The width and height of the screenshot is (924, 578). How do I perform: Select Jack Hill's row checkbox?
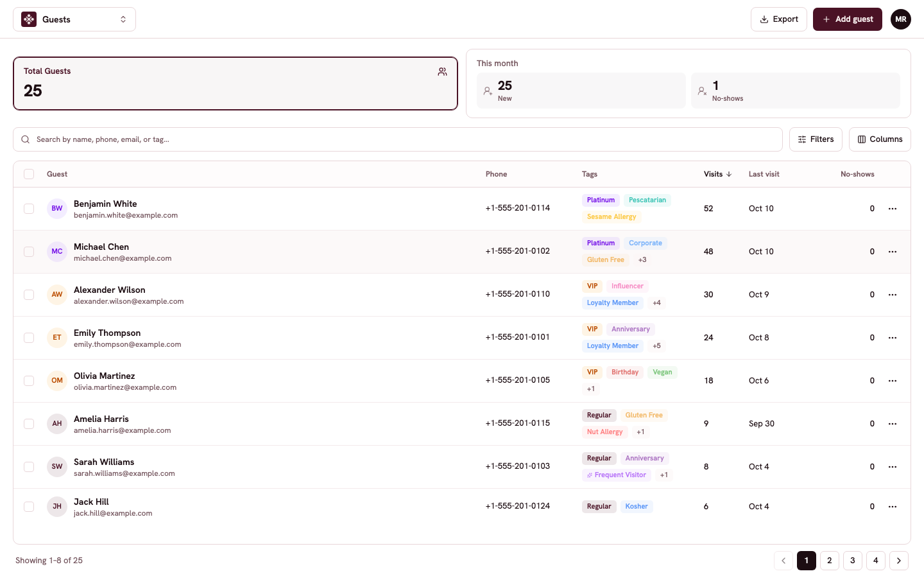pyautogui.click(x=29, y=507)
